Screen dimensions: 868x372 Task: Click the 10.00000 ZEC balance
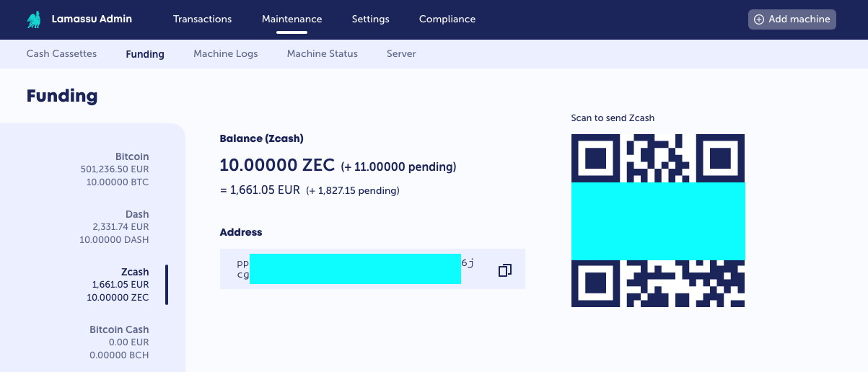click(277, 166)
